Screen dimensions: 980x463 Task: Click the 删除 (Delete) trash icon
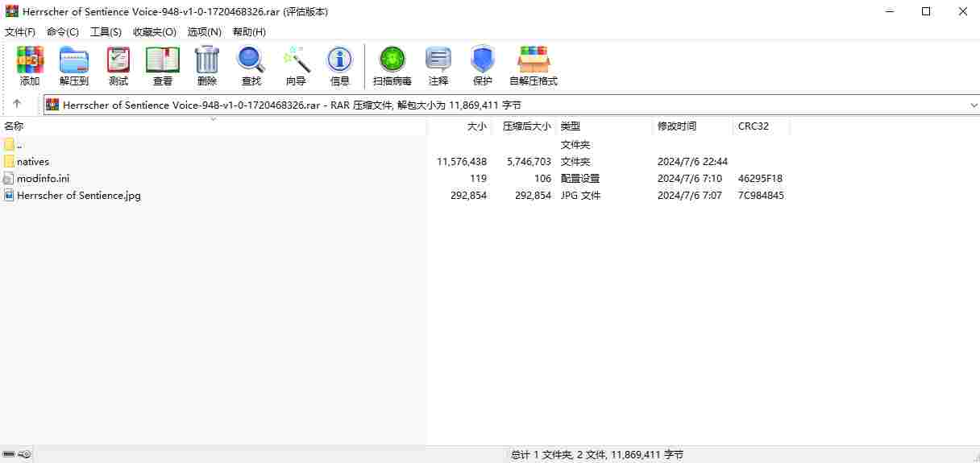pos(207,60)
